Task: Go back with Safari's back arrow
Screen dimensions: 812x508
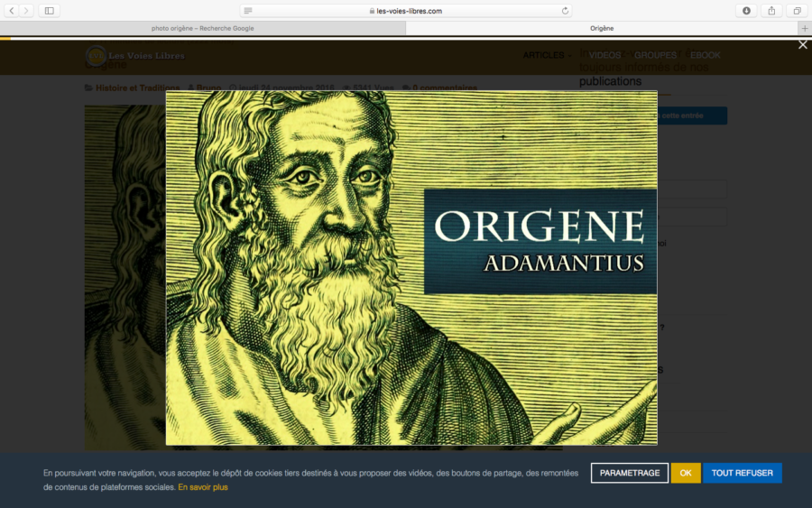Action: (12, 10)
